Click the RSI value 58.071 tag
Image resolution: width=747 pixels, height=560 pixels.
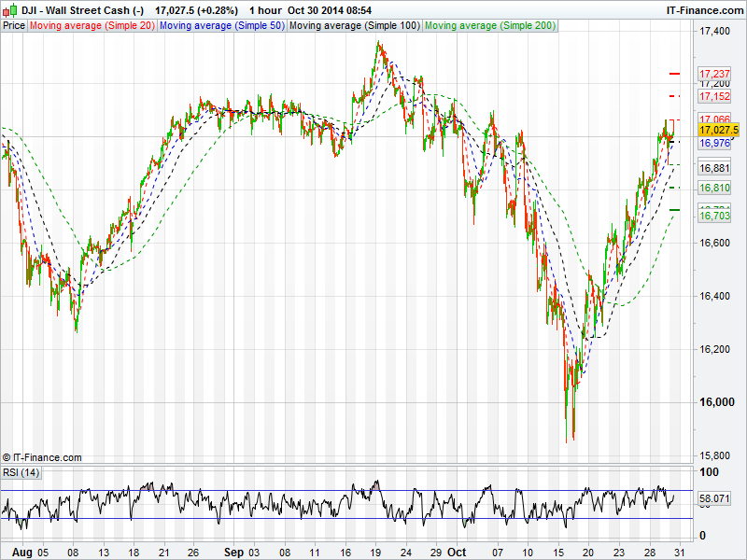(715, 500)
